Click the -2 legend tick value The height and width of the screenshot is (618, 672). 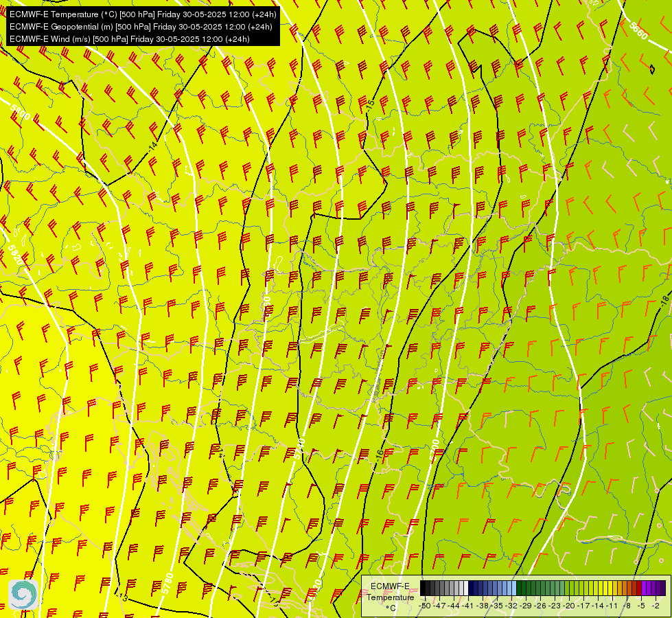click(656, 606)
